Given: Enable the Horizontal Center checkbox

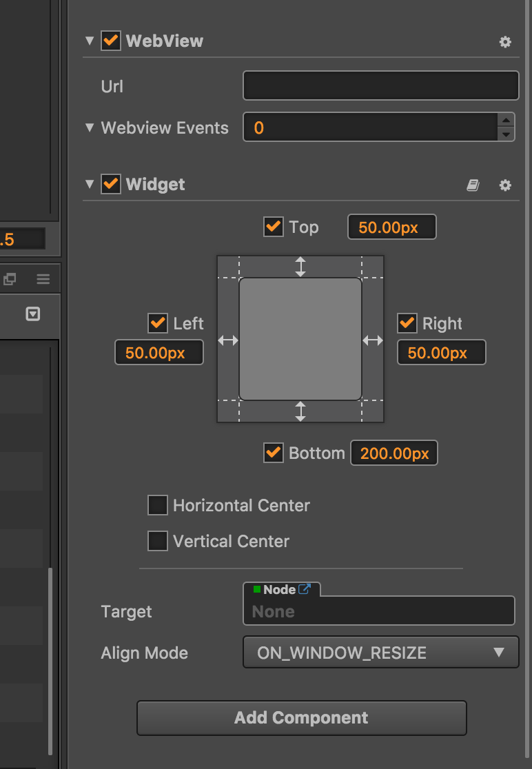Looking at the screenshot, I should coord(158,505).
